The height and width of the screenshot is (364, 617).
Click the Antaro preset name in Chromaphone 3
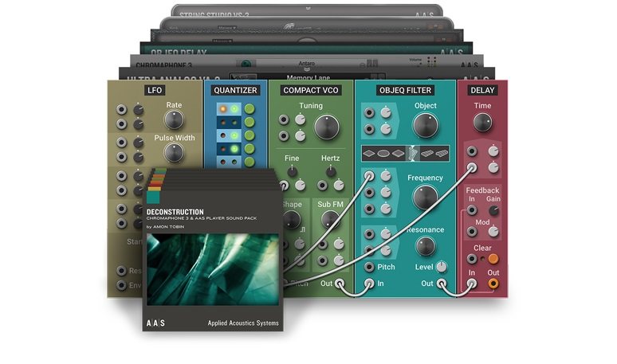click(307, 63)
